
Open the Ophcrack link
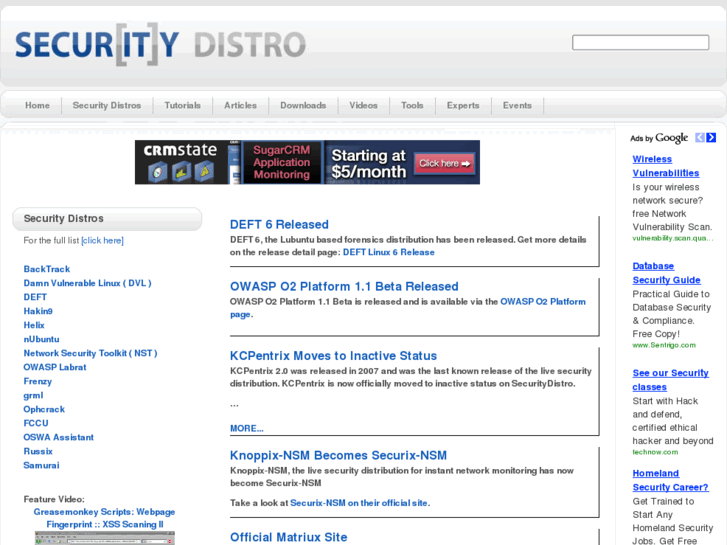(x=44, y=409)
